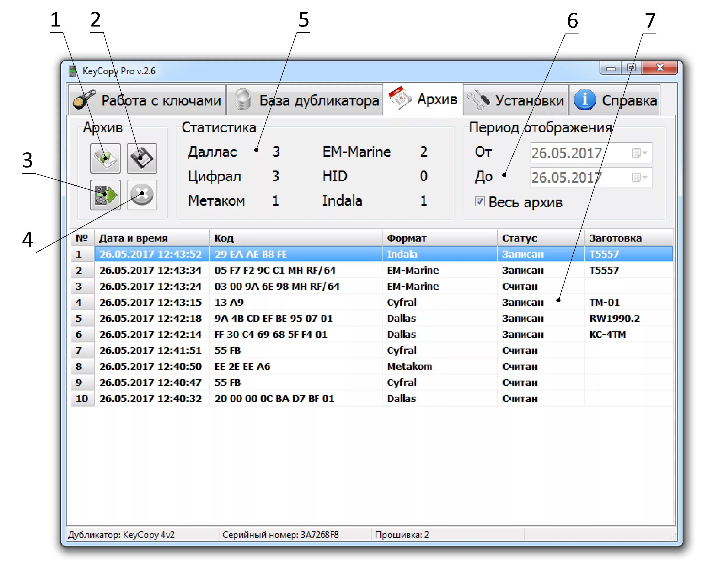Sort by the Статус column header
Screen dimensions: 728x570
point(541,238)
